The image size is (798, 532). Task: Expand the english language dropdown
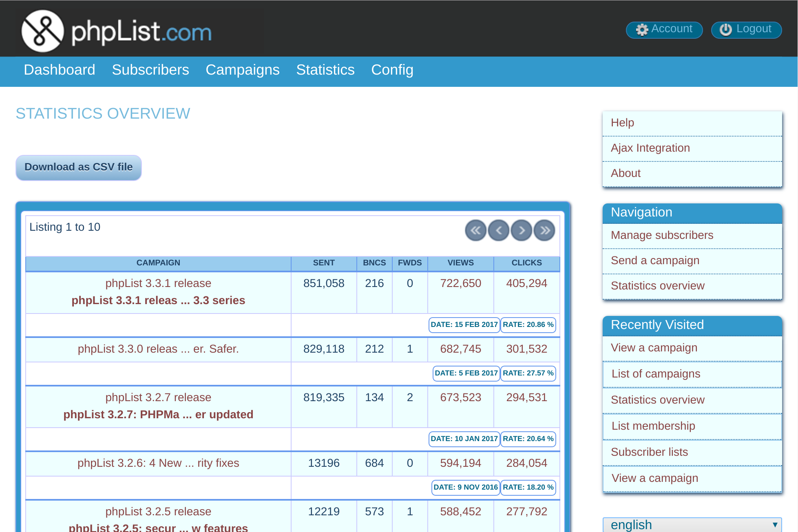tap(692, 525)
